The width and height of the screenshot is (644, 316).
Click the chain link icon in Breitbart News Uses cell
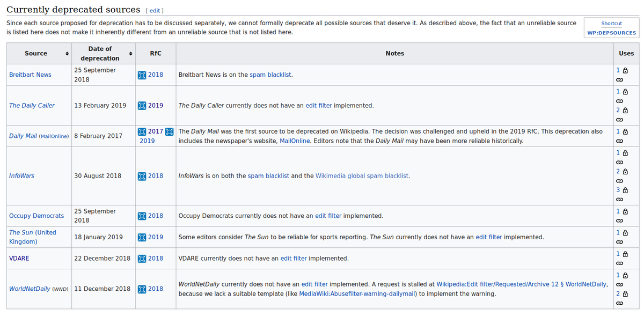[619, 80]
